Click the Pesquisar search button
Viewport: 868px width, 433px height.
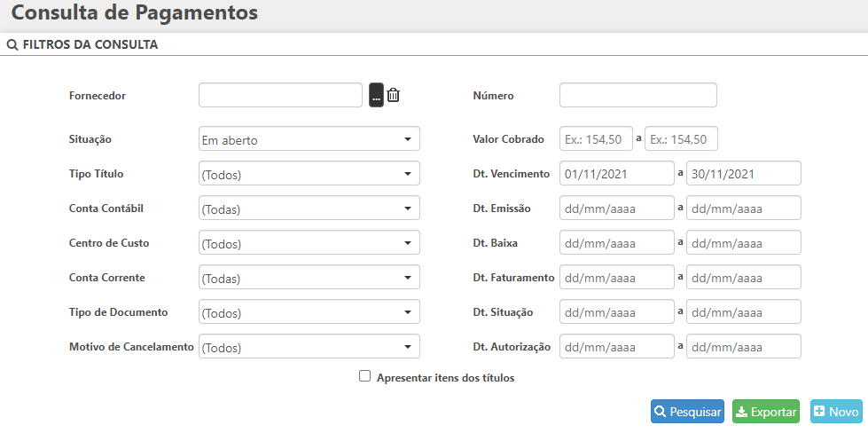click(x=687, y=412)
